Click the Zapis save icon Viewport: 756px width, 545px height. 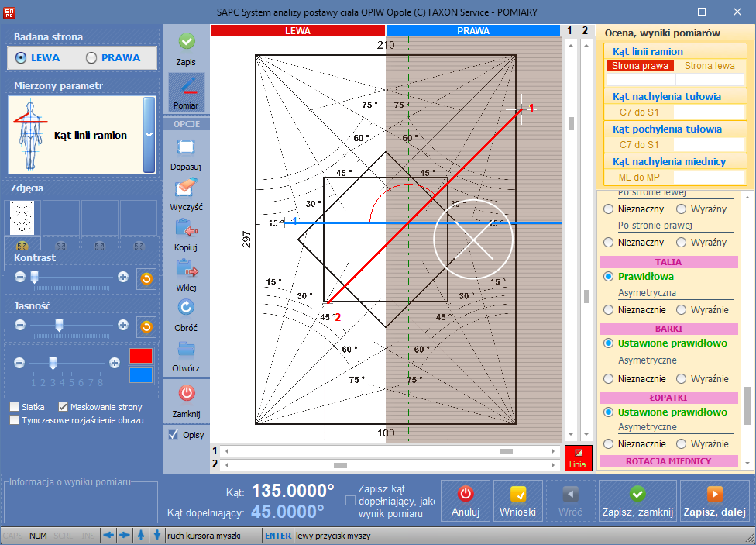pyautogui.click(x=186, y=42)
